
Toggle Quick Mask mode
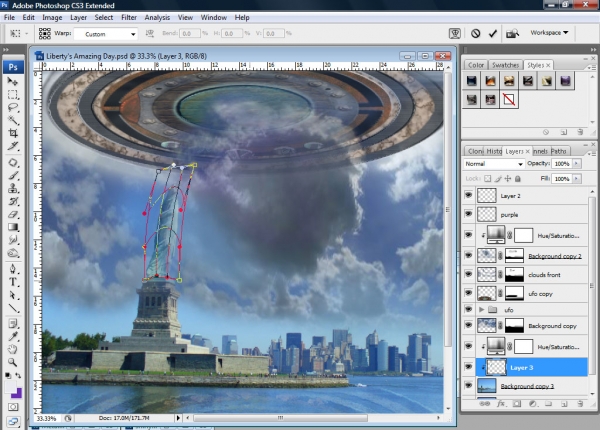(13, 407)
